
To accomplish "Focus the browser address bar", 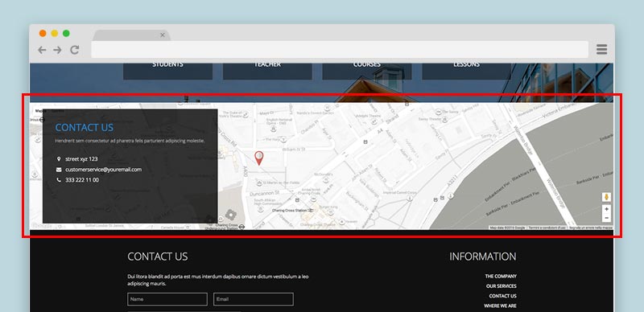I will tap(340, 50).
